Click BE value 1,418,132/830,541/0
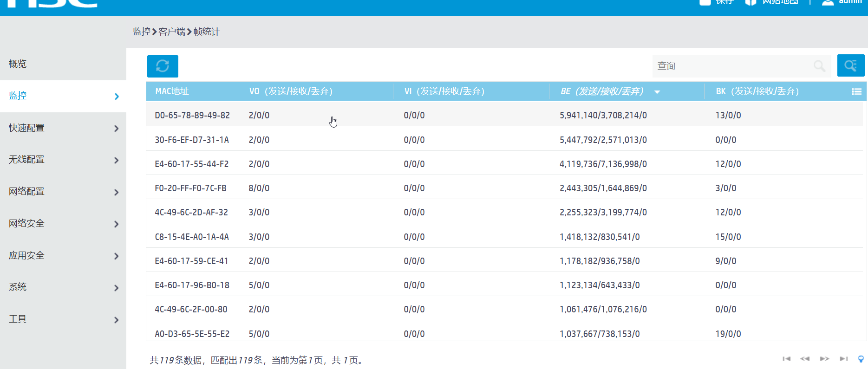This screenshot has height=369, width=868. 600,237
